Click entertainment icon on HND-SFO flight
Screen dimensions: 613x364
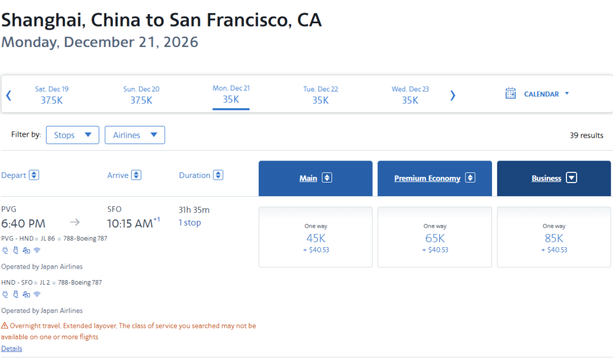(x=26, y=294)
